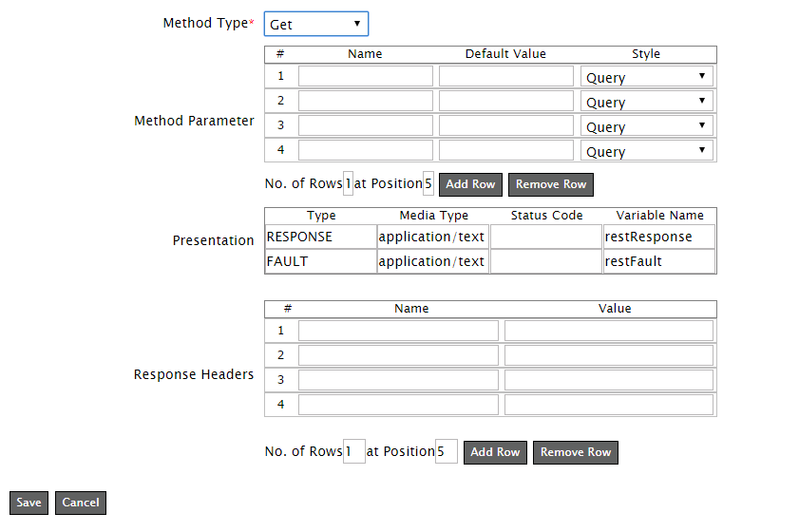Click the Response Headers label
Viewport: 799px width, 532px height.
pyautogui.click(x=194, y=374)
